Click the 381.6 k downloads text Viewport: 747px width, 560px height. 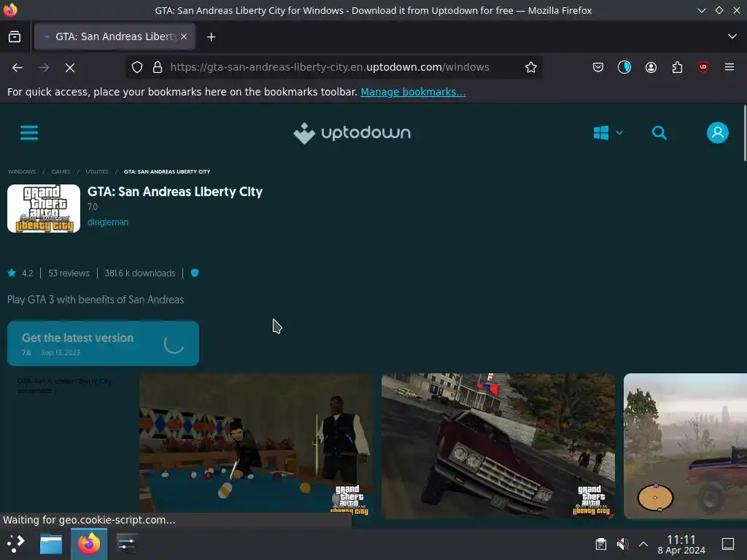(x=140, y=273)
